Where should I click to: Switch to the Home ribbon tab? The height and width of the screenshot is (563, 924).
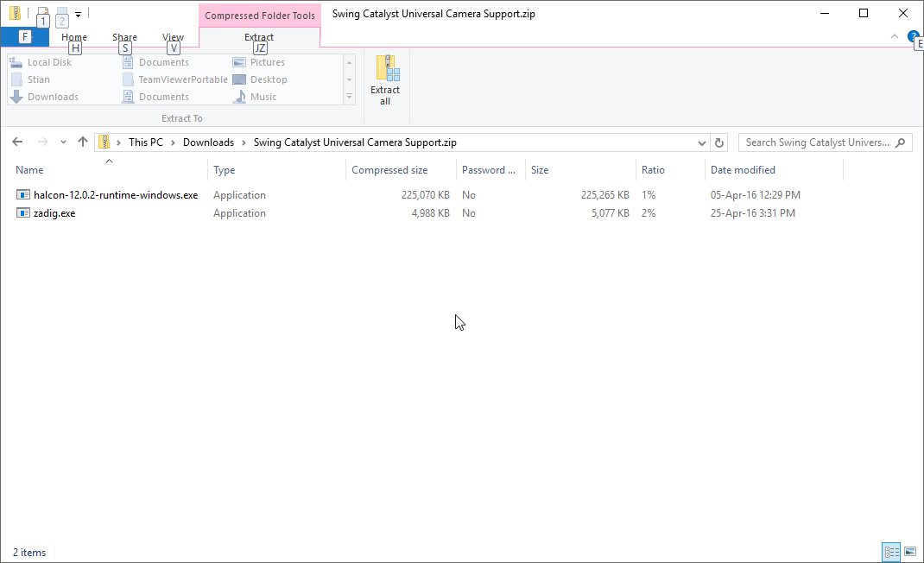coord(74,37)
